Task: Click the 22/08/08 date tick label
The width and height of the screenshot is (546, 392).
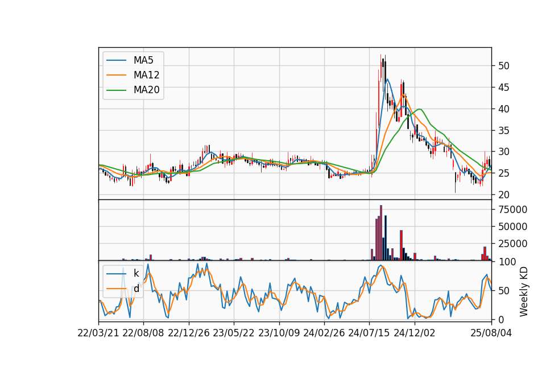Action: coord(143,333)
